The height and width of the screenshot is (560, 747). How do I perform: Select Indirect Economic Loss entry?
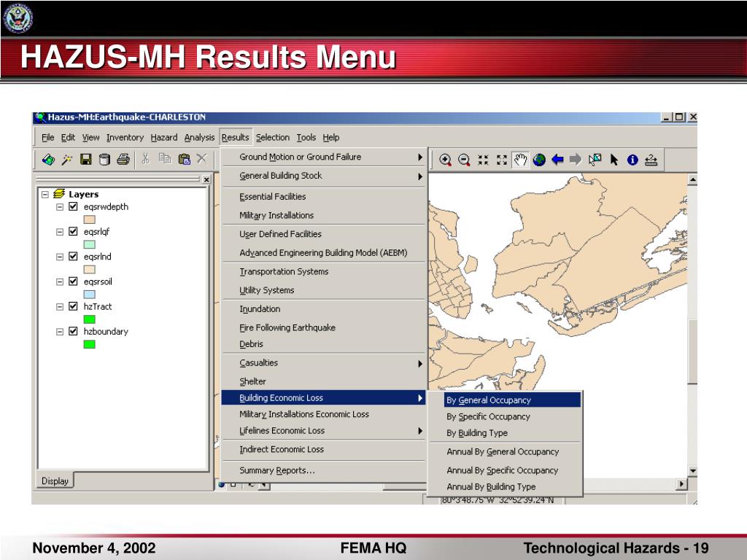pyautogui.click(x=324, y=449)
